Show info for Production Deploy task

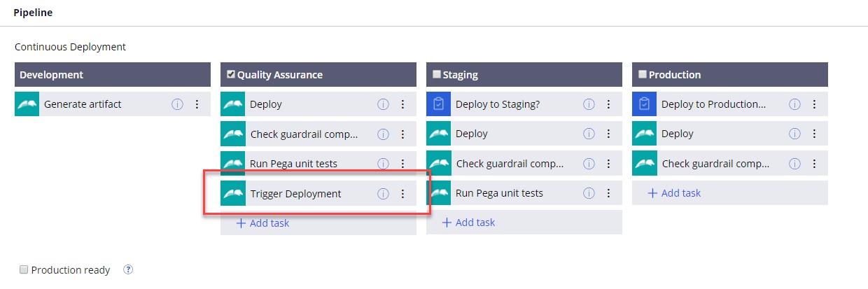[794, 134]
